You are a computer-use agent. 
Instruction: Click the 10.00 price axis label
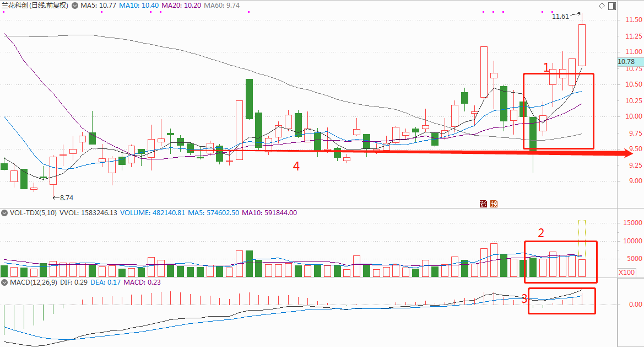[634, 116]
